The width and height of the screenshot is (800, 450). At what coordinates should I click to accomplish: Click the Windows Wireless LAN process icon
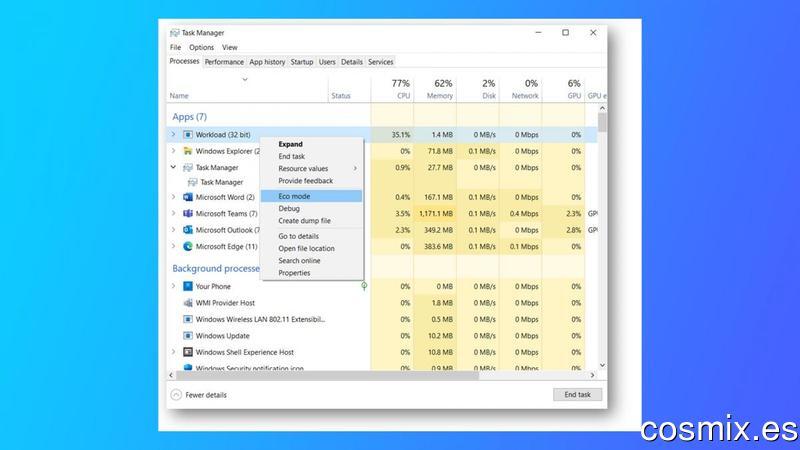pos(188,319)
